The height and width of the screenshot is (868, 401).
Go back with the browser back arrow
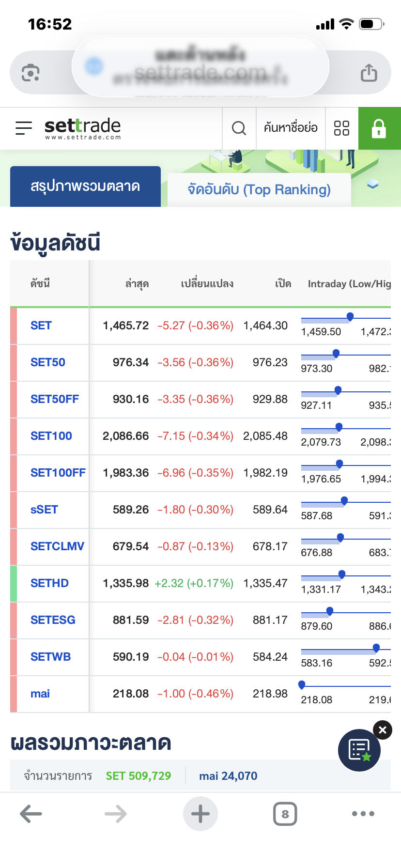(x=31, y=814)
